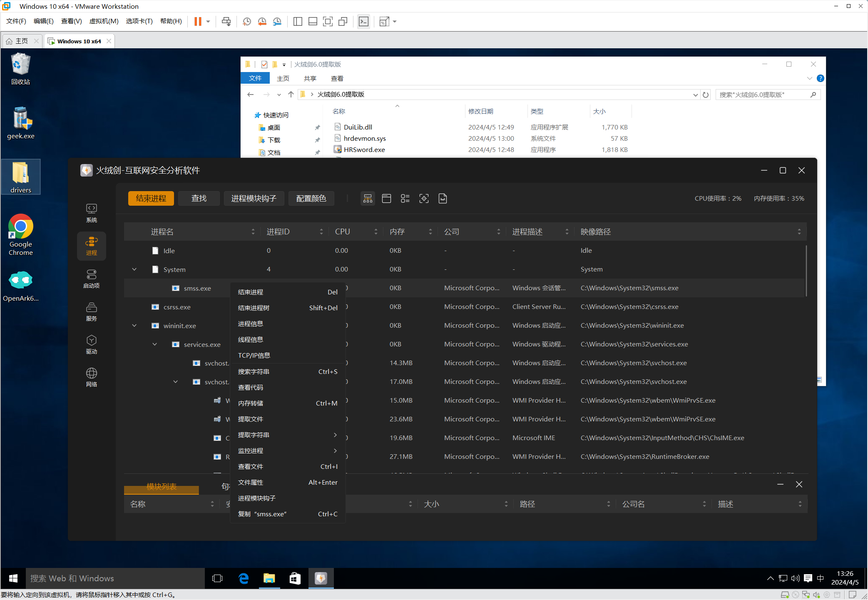This screenshot has width=868, height=600.
Task: Open Edge browser from taskbar
Action: click(244, 578)
